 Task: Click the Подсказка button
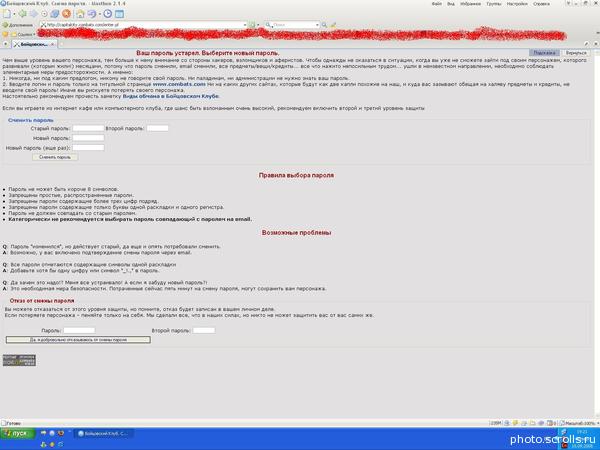(544, 53)
